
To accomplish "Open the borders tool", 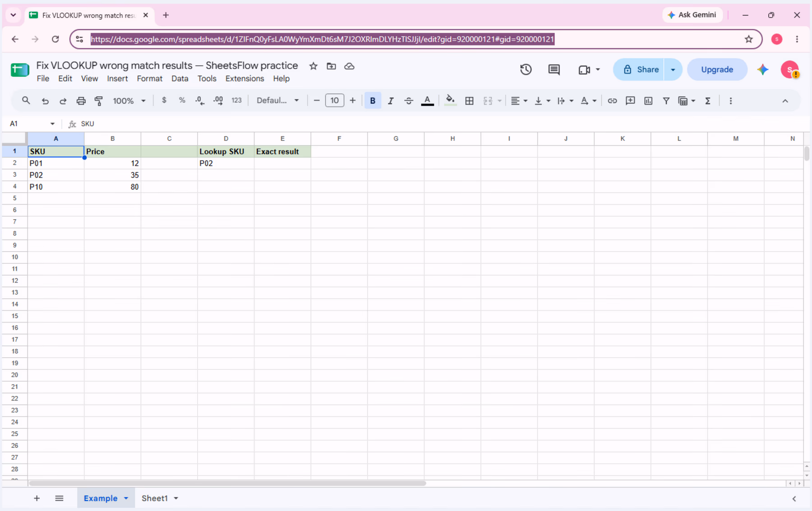I will coord(469,101).
